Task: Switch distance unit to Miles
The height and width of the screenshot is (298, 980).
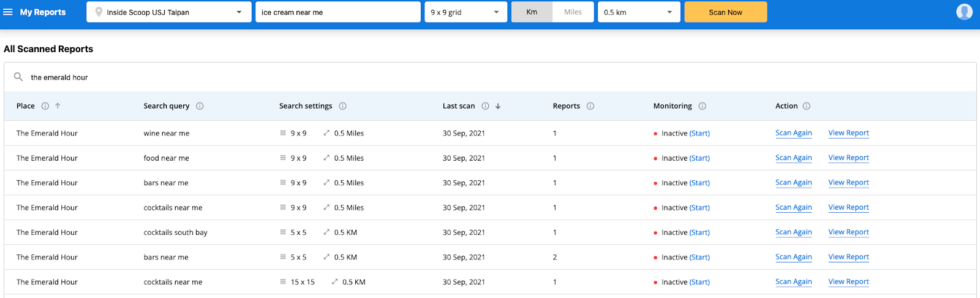Action: [x=573, y=12]
